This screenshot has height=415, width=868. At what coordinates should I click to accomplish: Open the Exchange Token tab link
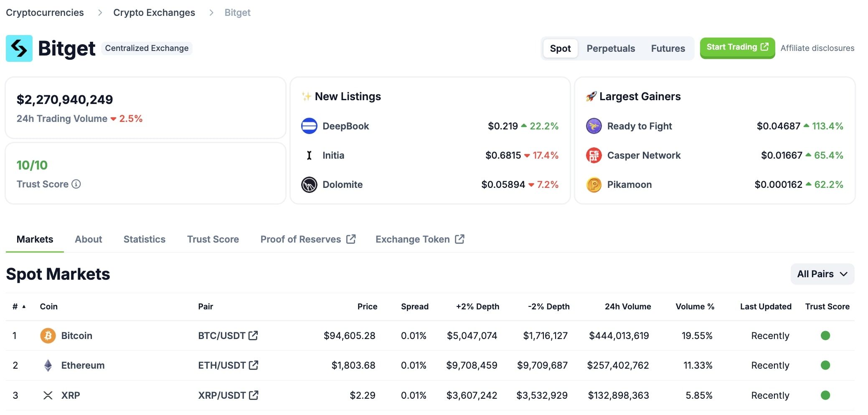coord(420,239)
